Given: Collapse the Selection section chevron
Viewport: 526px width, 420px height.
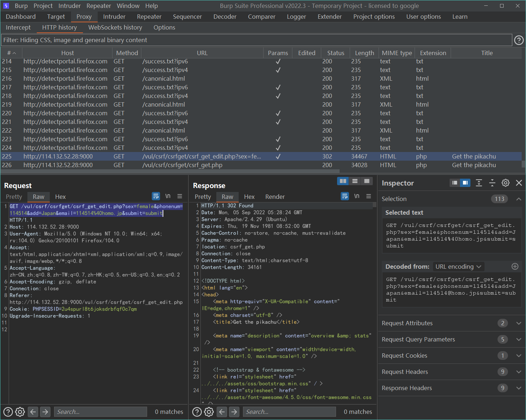Looking at the screenshot, I should click(x=519, y=199).
